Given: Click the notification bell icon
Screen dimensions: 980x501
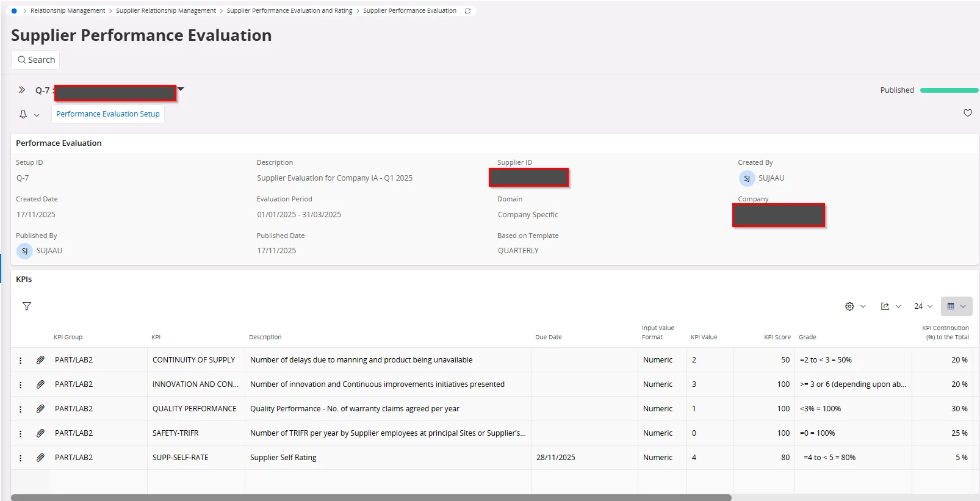Looking at the screenshot, I should [23, 114].
